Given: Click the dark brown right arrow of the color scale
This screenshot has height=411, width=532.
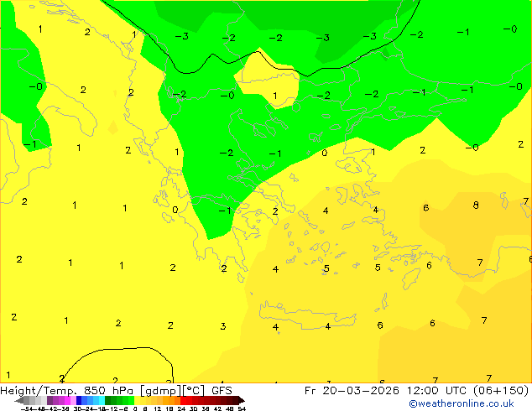Looking at the screenshot, I should point(242,400).
